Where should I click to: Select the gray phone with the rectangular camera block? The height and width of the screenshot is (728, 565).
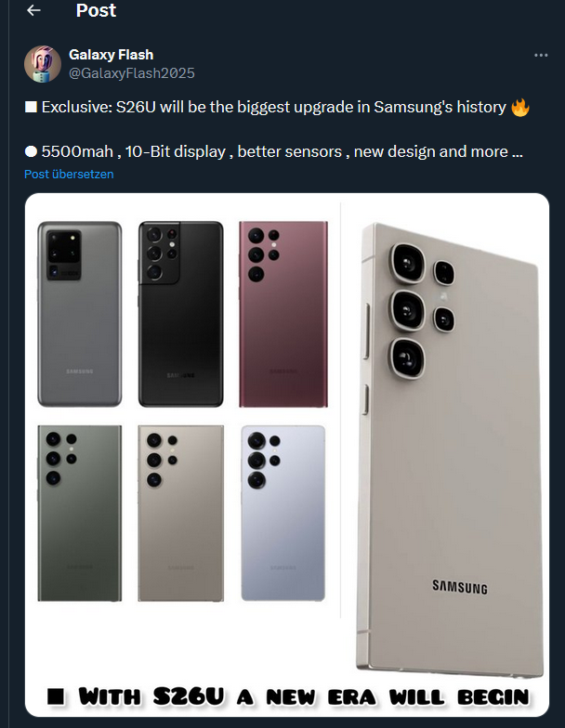80,314
